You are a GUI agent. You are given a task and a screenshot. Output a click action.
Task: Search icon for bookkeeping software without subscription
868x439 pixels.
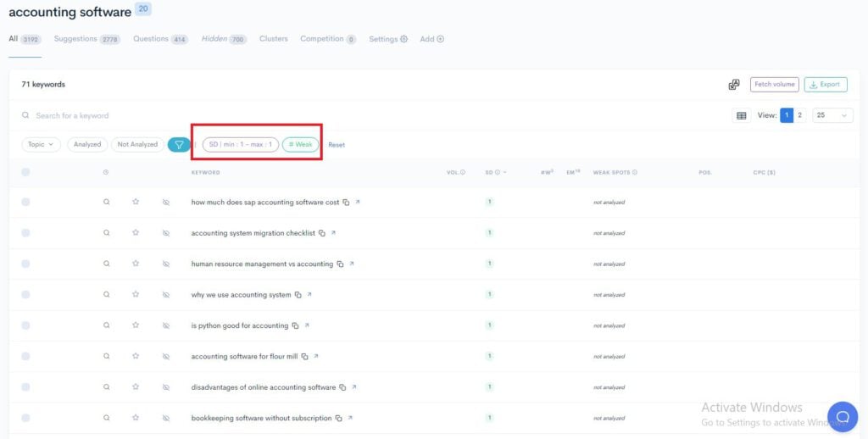pos(106,418)
